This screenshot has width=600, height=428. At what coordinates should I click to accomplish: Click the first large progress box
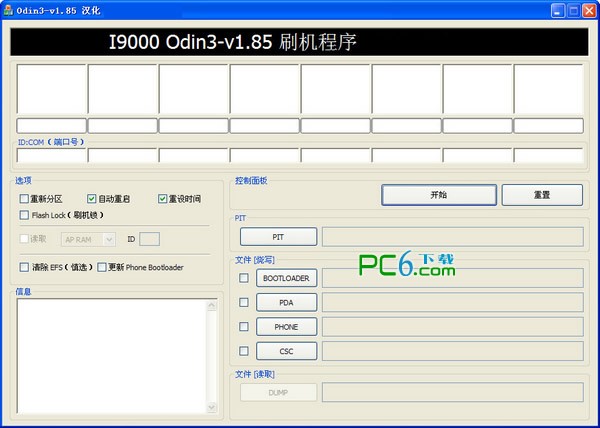tap(51, 89)
